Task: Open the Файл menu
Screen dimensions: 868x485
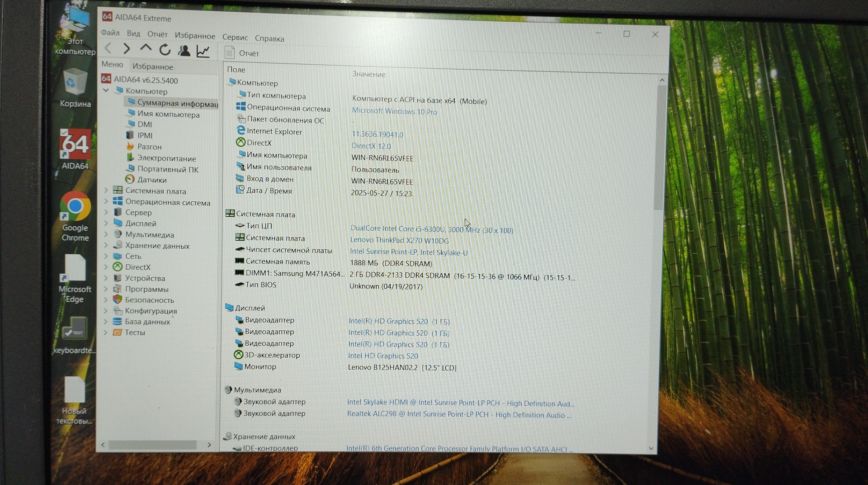Action: coord(110,33)
